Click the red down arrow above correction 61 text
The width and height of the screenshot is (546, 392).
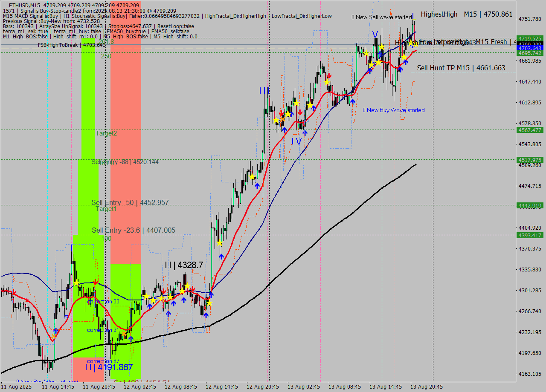[95, 282]
